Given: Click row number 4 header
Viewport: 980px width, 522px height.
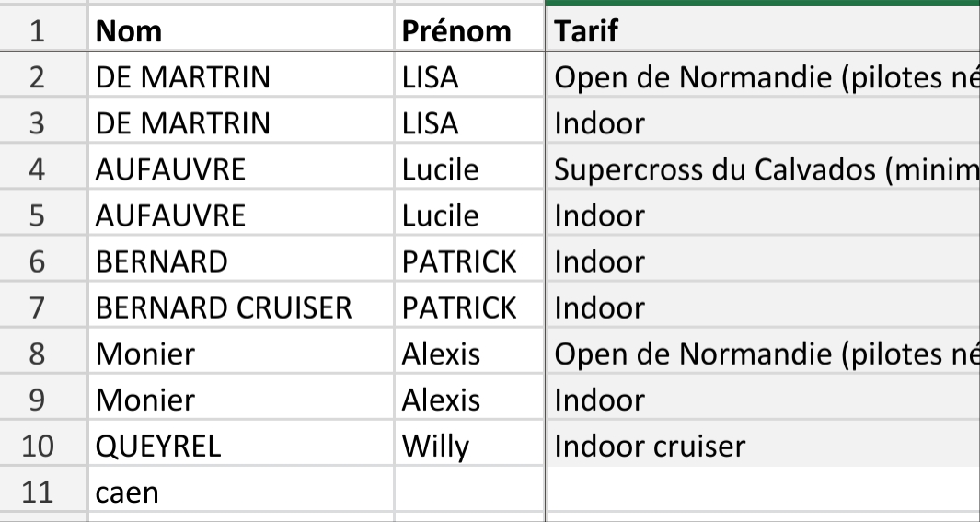Looking at the screenshot, I should [37, 169].
